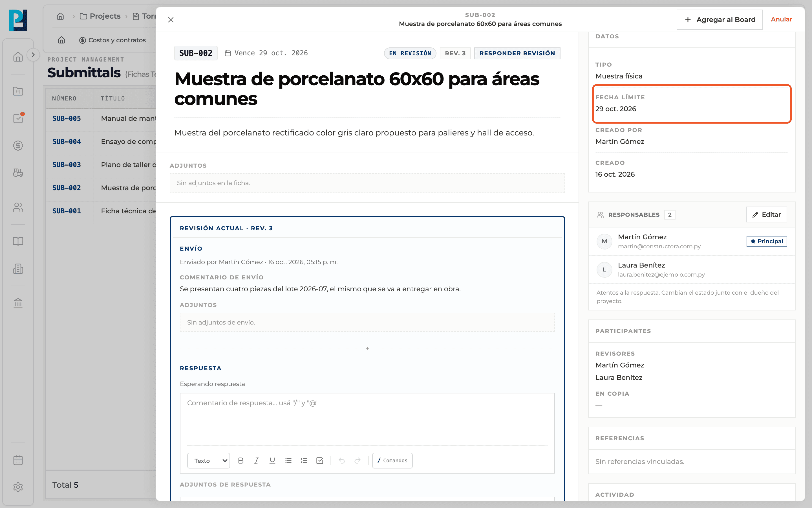
Task: Go to Projects in breadcrumb
Action: pos(100,16)
